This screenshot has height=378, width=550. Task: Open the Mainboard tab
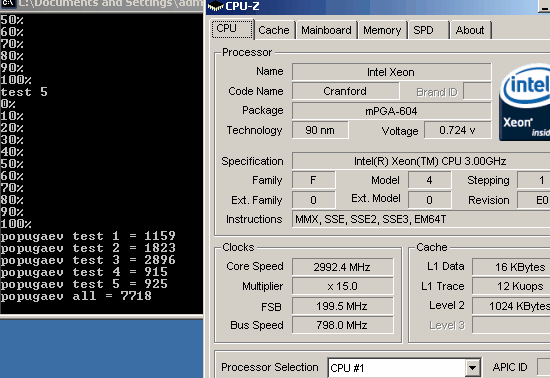(x=326, y=30)
